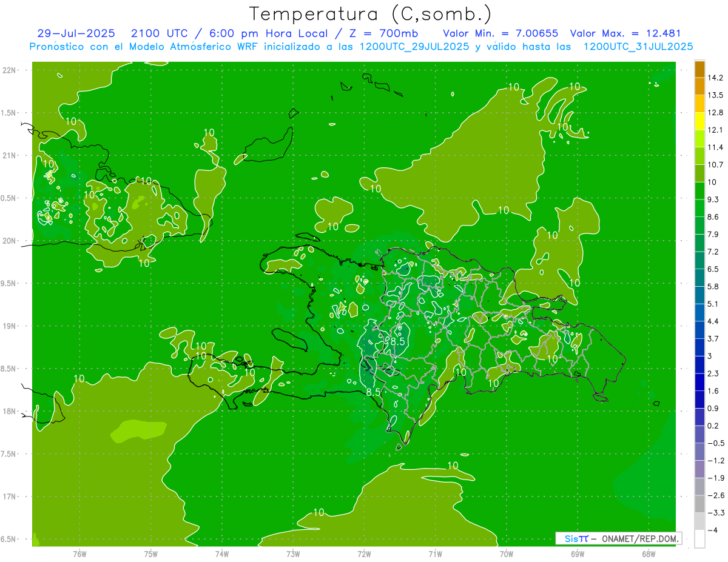Pick the dark blue swatch between 1.6 and 2.3
728x562 pixels.
[x=699, y=382]
